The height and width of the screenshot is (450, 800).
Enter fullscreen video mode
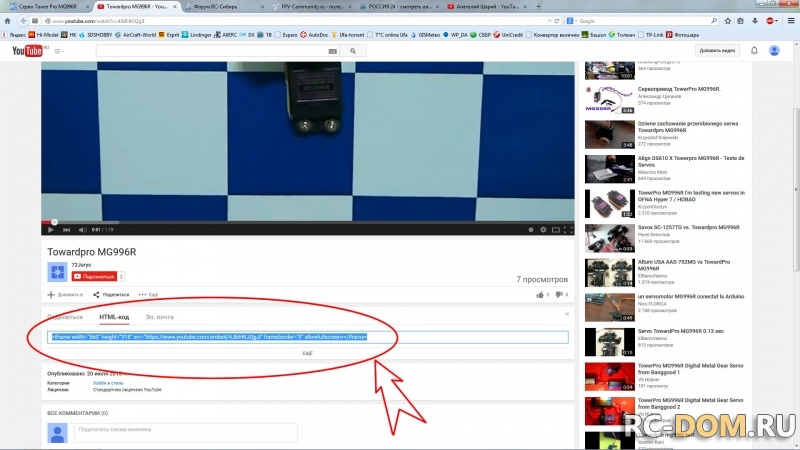coord(568,230)
